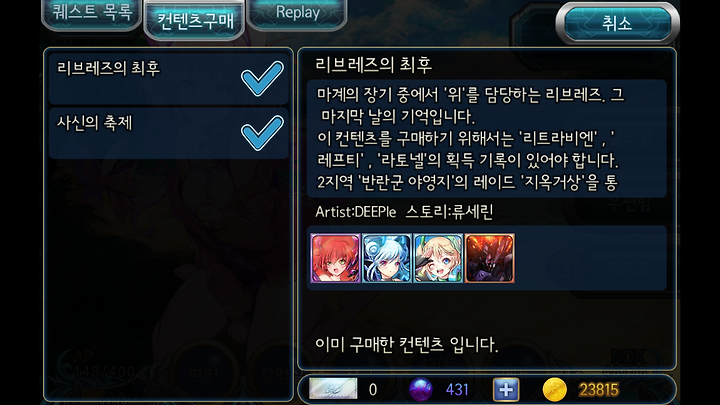
Task: Click the 취소 cancel button
Action: (x=617, y=23)
